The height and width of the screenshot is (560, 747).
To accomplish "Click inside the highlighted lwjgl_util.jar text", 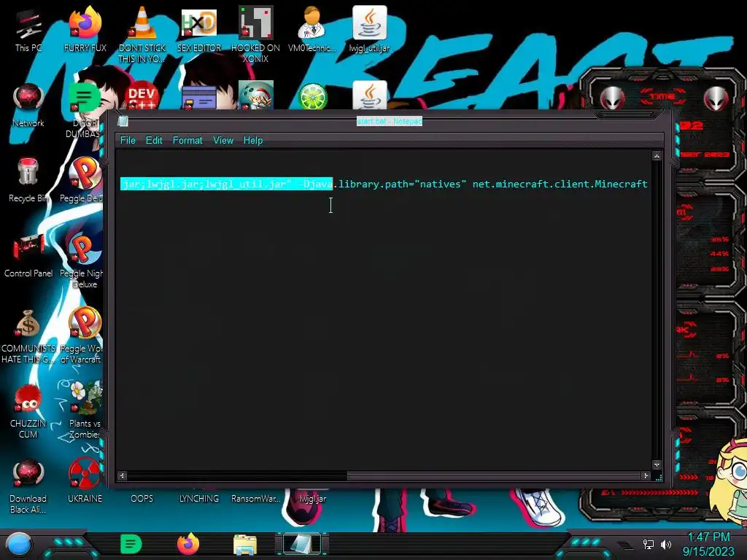I will [245, 184].
